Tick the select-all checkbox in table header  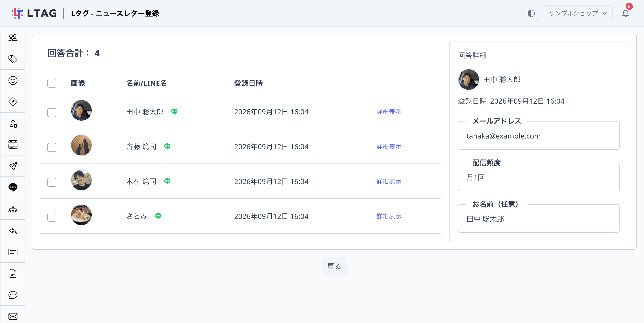coord(52,83)
